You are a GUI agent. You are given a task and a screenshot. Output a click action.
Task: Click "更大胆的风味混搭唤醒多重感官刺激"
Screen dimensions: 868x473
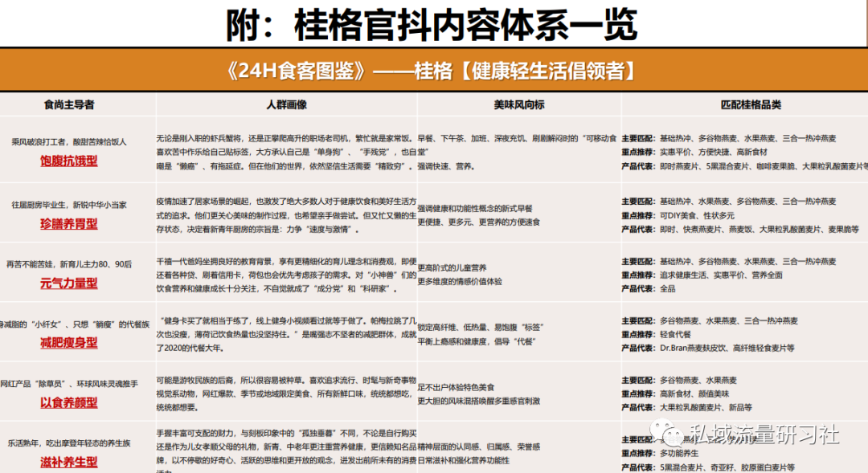[x=479, y=401]
